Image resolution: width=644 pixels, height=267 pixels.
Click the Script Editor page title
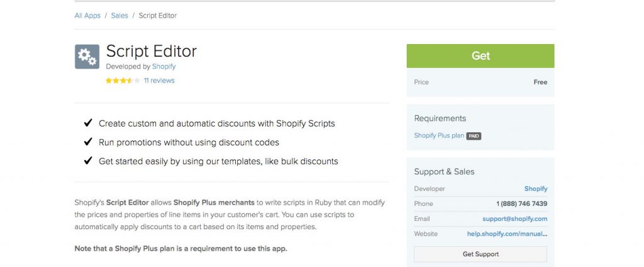pos(152,51)
